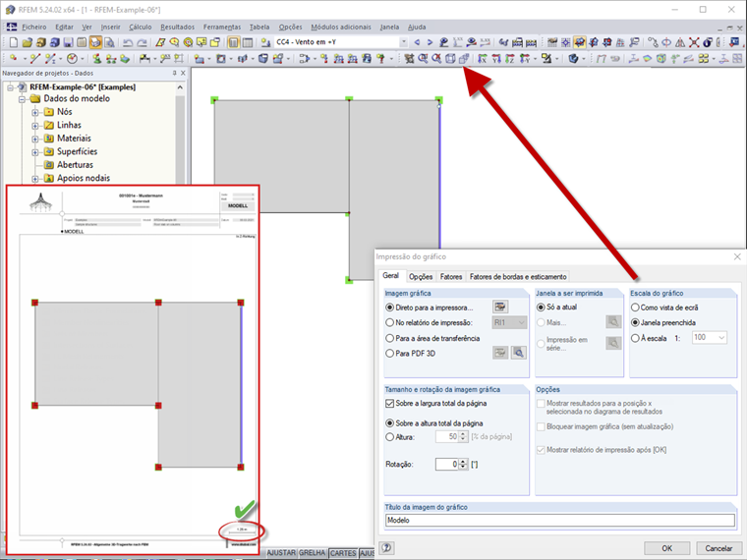Go to previous load case arrow

(418, 42)
